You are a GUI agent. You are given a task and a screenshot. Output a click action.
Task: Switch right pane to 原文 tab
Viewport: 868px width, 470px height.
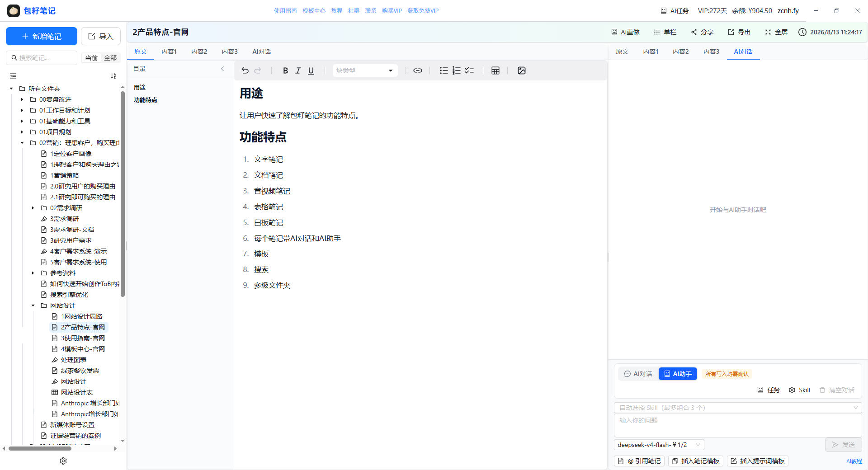click(623, 52)
